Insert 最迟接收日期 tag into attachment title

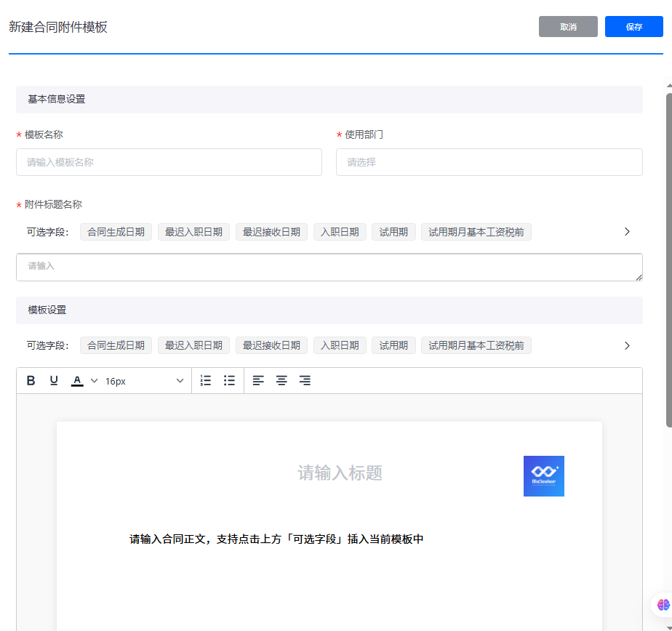[271, 232]
